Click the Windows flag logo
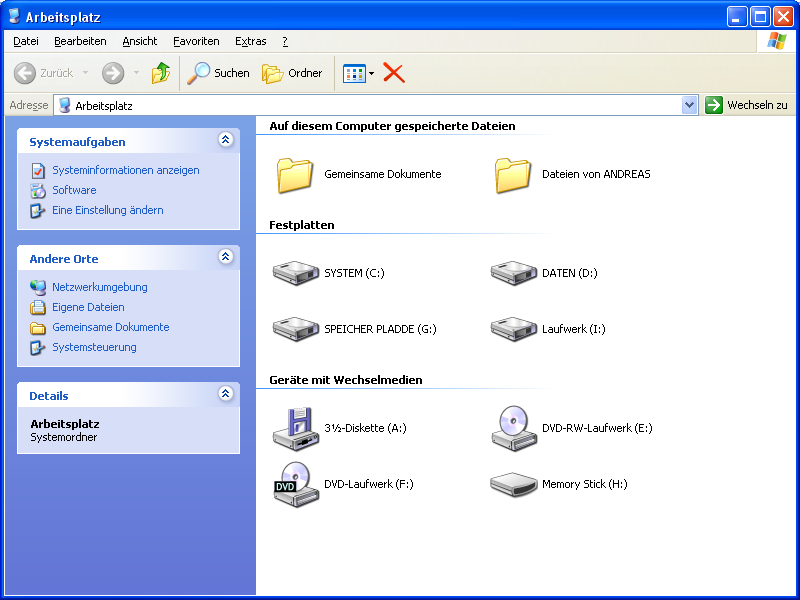Viewport: 800px width, 600px height. (777, 41)
